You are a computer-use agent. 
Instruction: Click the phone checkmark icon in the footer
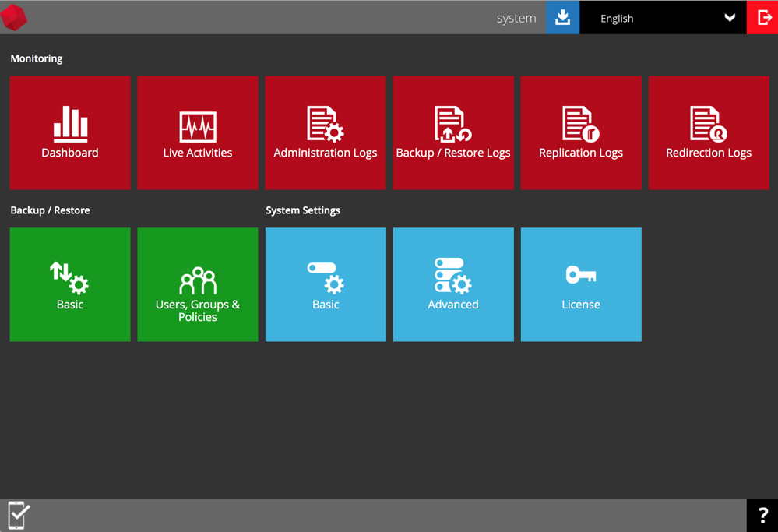click(19, 515)
